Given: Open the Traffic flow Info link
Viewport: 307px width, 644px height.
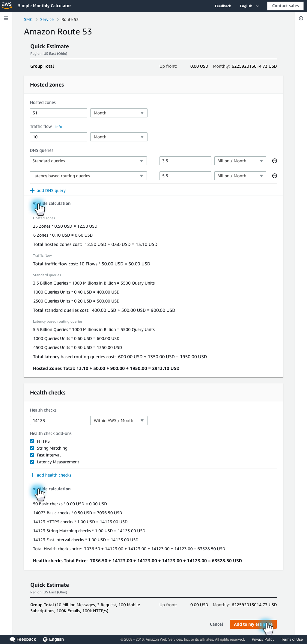Looking at the screenshot, I should 58,127.
